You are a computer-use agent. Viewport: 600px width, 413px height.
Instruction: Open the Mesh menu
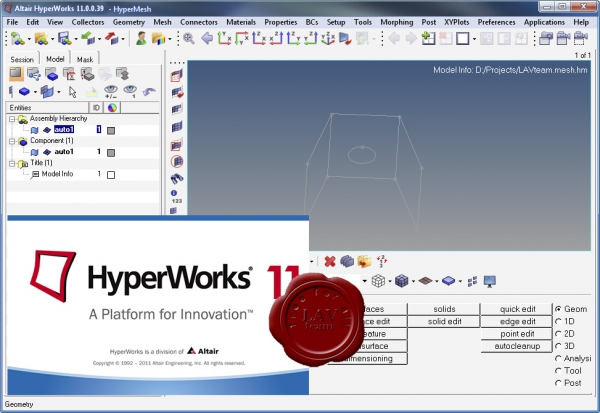pyautogui.click(x=162, y=22)
